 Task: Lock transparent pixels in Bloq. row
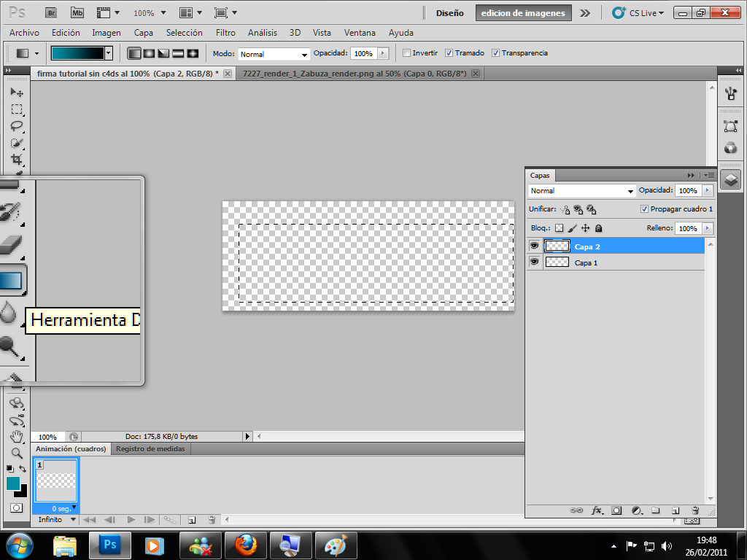tap(560, 228)
